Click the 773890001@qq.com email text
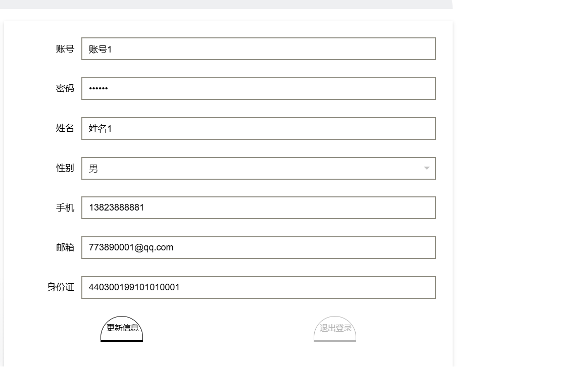The image size is (588, 367). [131, 247]
